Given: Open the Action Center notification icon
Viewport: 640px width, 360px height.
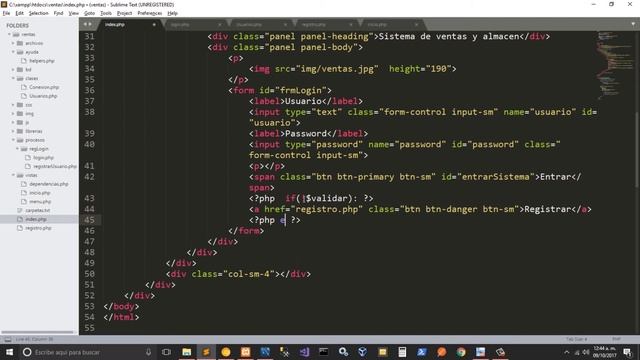Looking at the screenshot, I should (x=627, y=352).
